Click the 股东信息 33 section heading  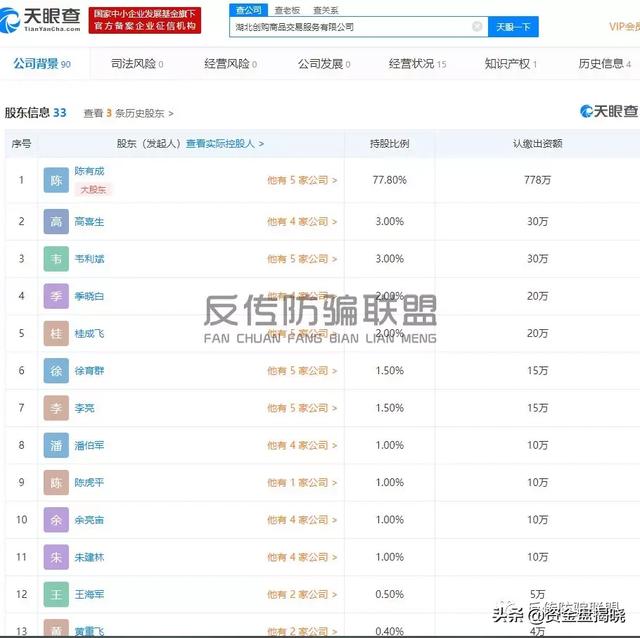tap(36, 113)
